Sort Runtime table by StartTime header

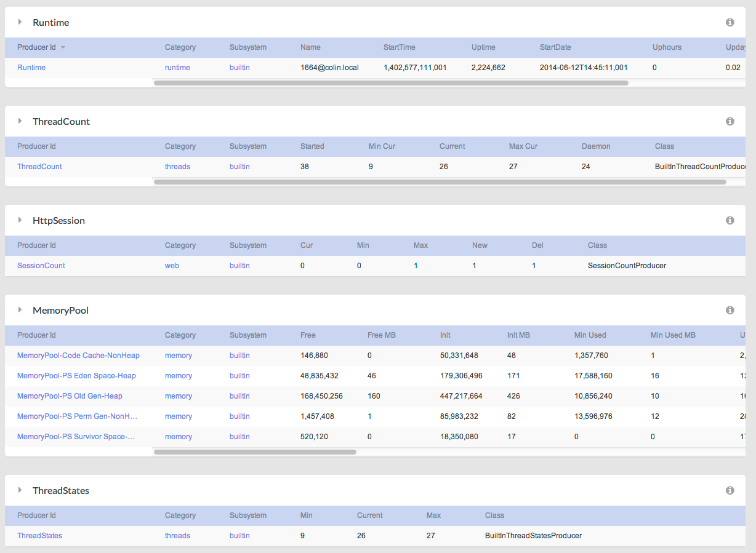(400, 47)
